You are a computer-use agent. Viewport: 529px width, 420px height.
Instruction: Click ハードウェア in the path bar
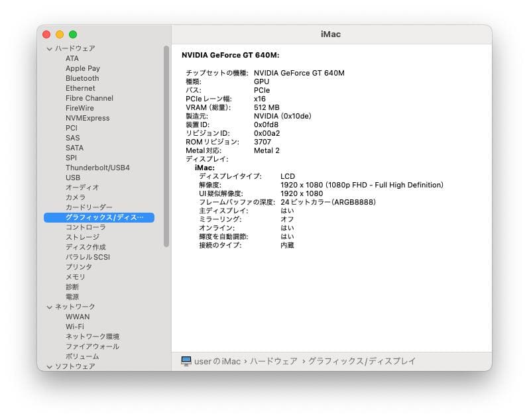click(x=274, y=361)
